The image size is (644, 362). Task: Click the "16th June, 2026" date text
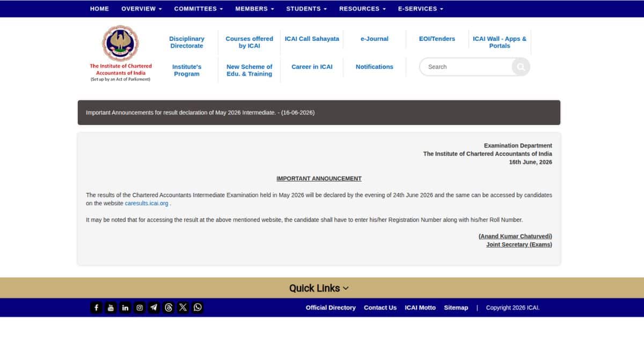(530, 162)
